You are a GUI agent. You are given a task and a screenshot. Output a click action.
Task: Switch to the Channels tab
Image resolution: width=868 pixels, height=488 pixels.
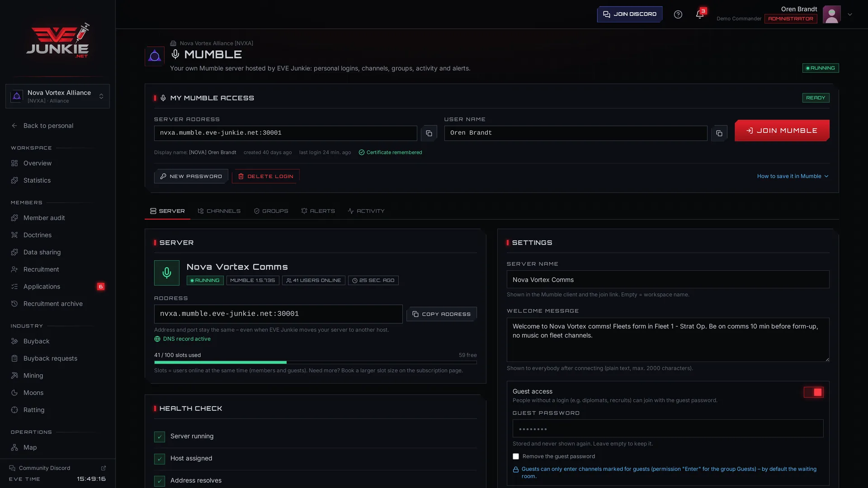[x=219, y=211]
